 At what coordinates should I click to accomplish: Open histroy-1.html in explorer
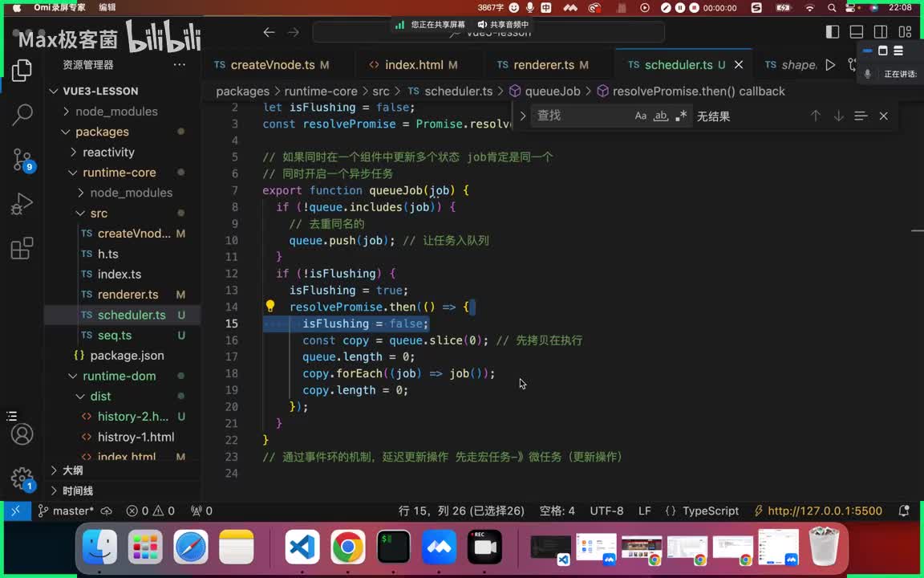point(136,437)
